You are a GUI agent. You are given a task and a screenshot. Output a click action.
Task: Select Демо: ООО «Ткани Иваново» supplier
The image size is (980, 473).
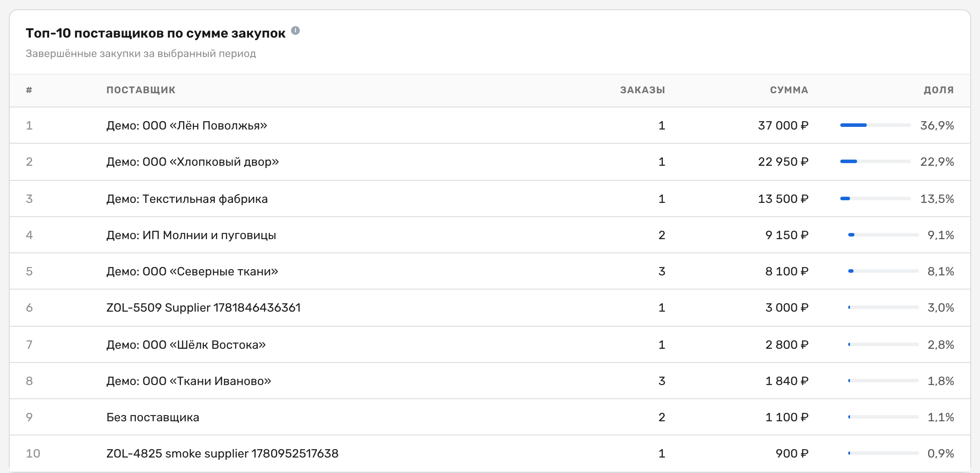188,381
